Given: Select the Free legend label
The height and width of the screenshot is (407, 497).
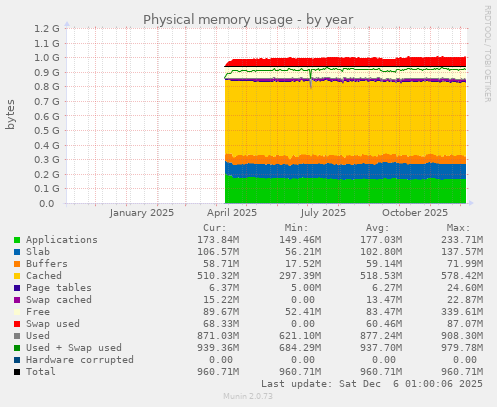Looking at the screenshot, I should 38,312.
